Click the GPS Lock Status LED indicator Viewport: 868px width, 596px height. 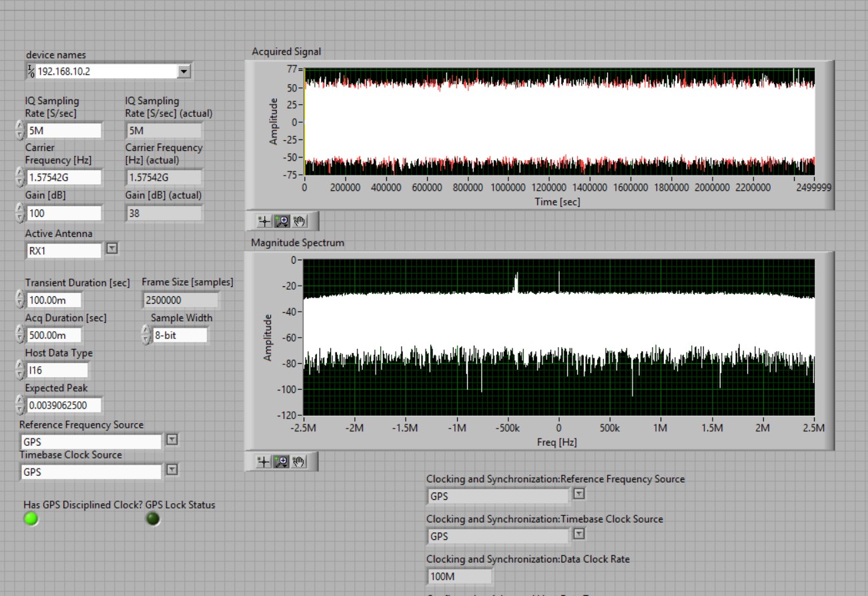click(x=153, y=519)
